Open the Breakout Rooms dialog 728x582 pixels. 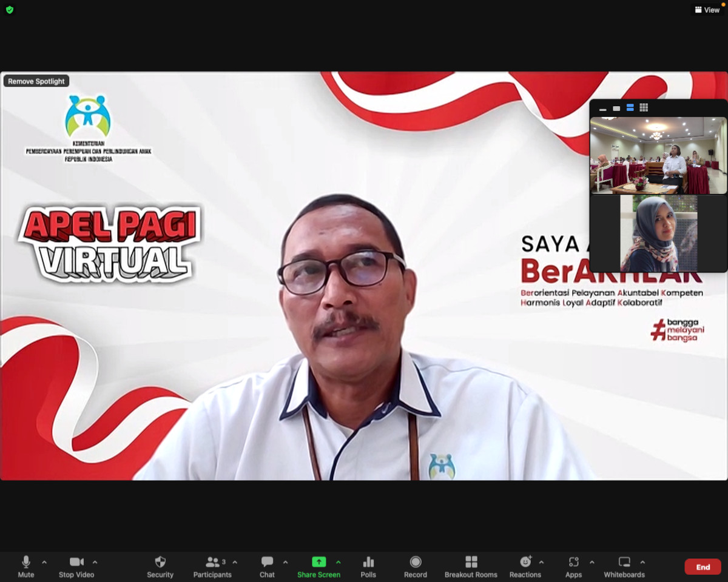pyautogui.click(x=471, y=566)
